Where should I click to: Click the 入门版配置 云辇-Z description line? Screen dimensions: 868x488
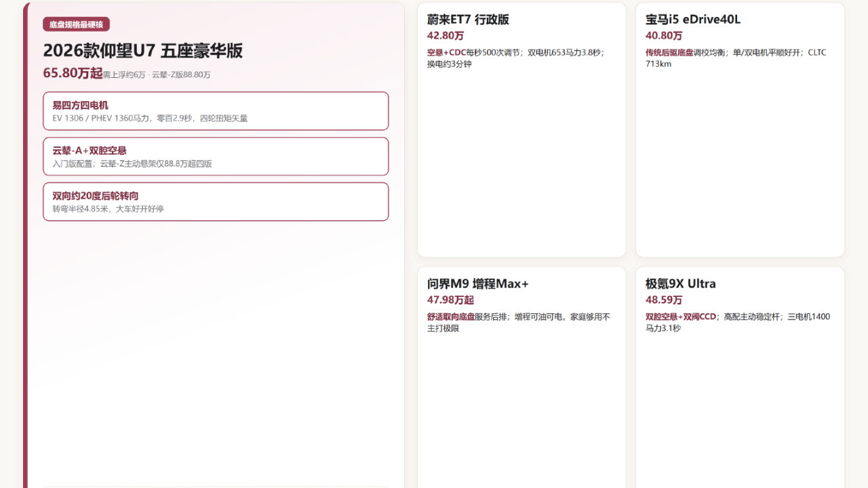click(132, 163)
